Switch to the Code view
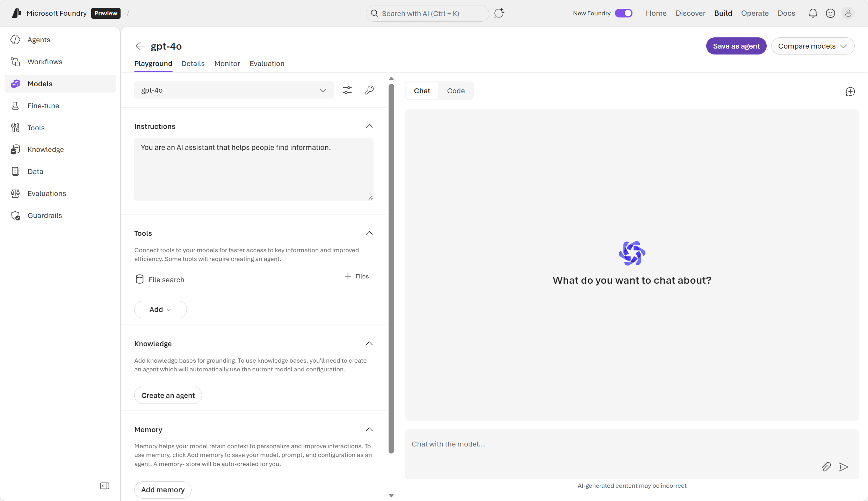The height and width of the screenshot is (501, 868). [456, 90]
